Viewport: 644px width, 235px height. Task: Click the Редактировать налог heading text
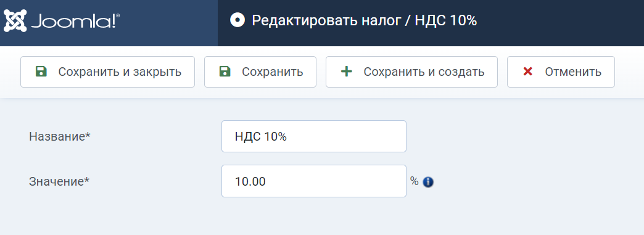coord(326,20)
